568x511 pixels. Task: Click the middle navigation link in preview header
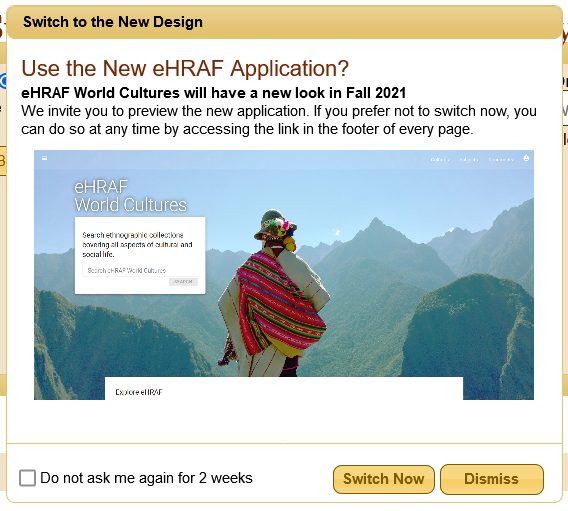tap(469, 159)
